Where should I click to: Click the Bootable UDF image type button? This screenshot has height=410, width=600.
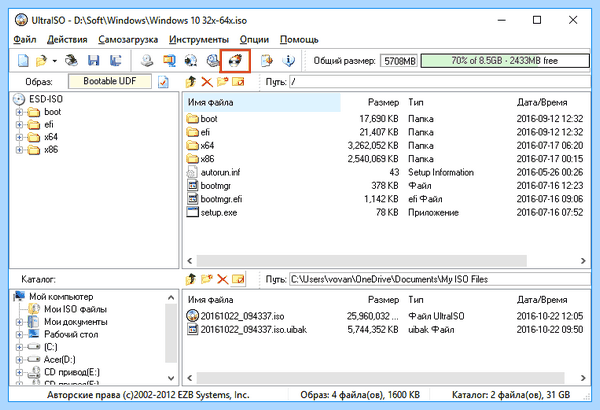point(110,81)
